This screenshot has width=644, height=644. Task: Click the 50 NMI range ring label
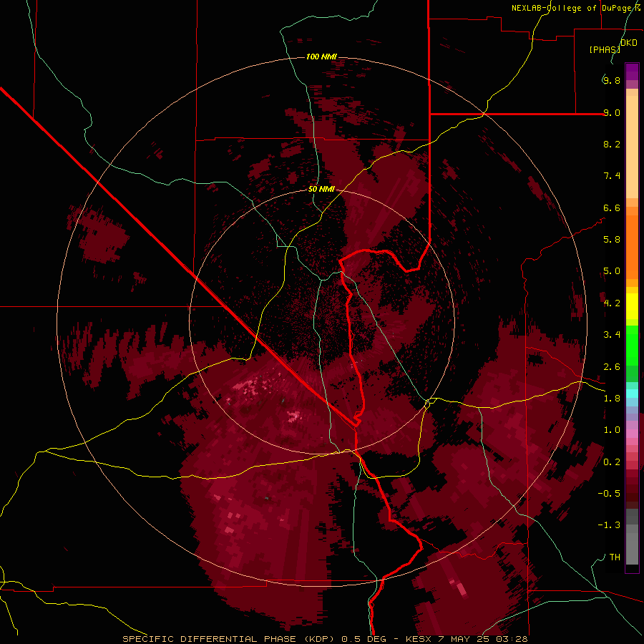pos(321,190)
